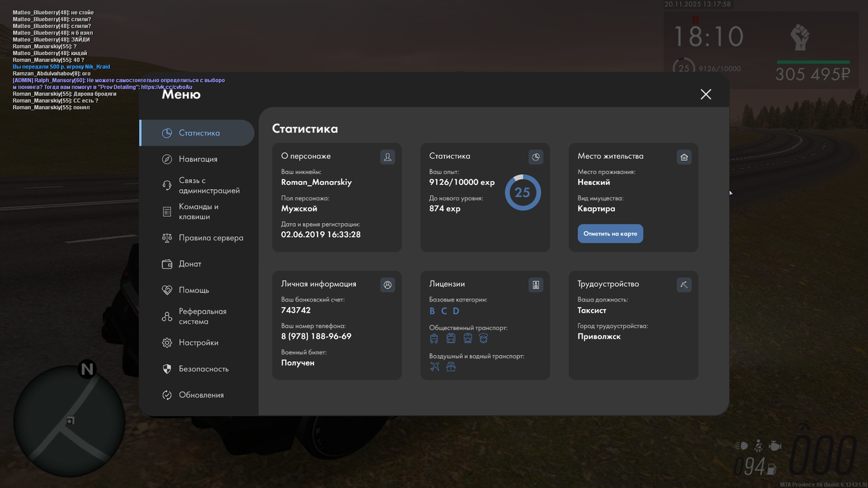Click the 305 495₽ money balance in HUD
Screen dimensions: 868x488
[812, 75]
